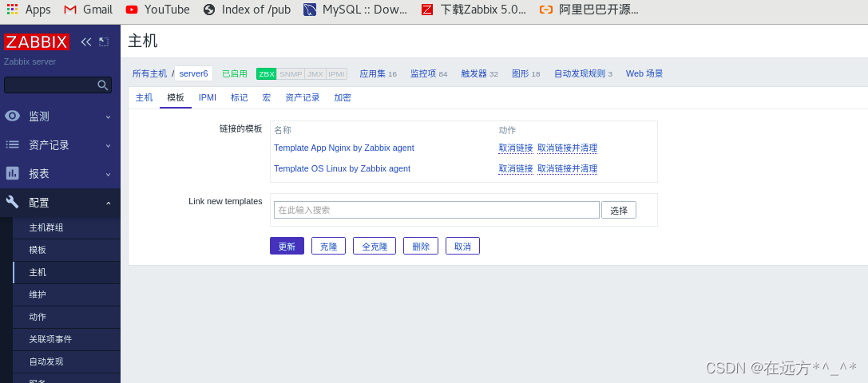Click the Zabbix logo
Image resolution: width=868 pixels, height=383 pixels.
[x=37, y=42]
